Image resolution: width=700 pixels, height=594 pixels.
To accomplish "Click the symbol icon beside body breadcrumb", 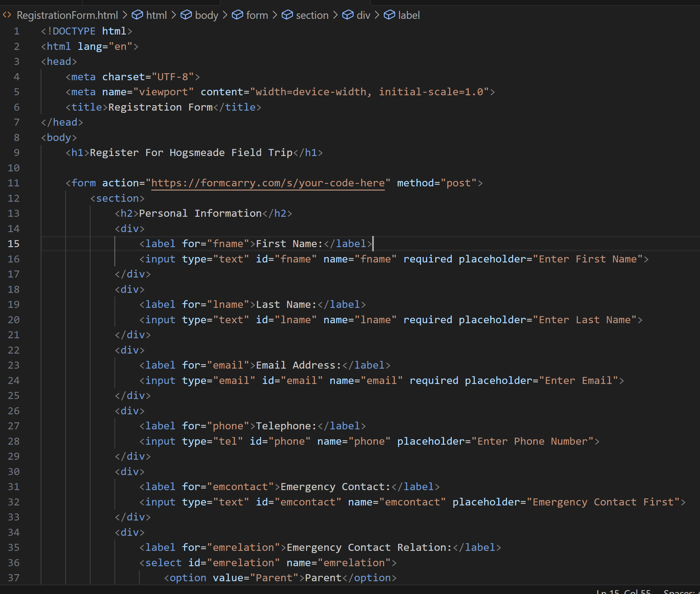I will pos(187,15).
